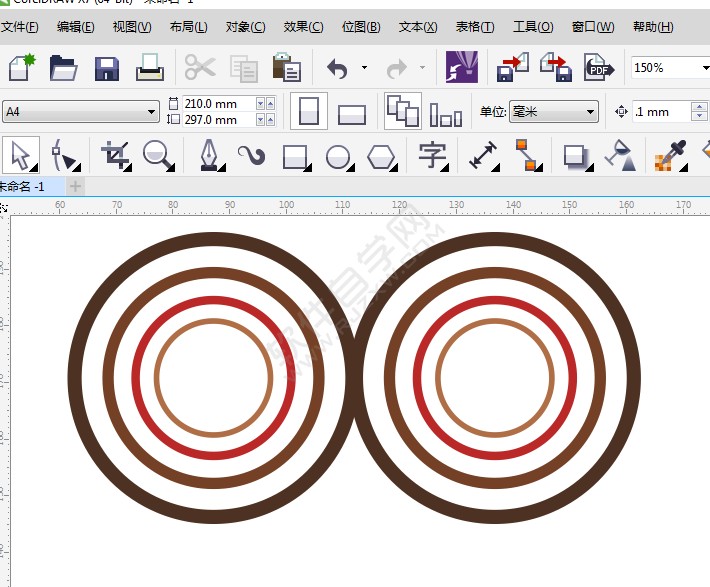This screenshot has height=587, width=710.
Task: Save the document with floppy icon
Action: tap(107, 68)
